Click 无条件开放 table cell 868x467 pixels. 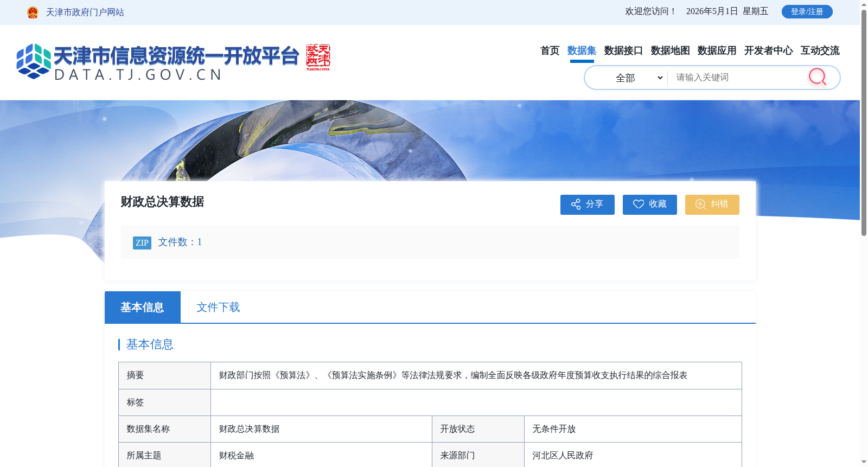(x=633, y=429)
